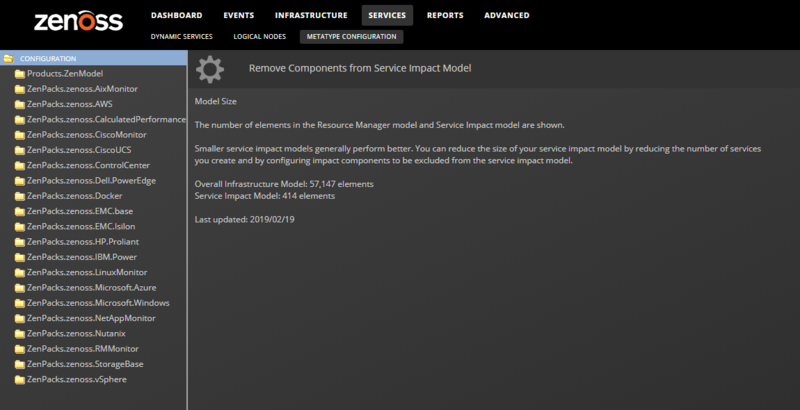
Task: Click the ZenPacks.zenoss.AWS folder icon
Action: pyautogui.click(x=20, y=105)
